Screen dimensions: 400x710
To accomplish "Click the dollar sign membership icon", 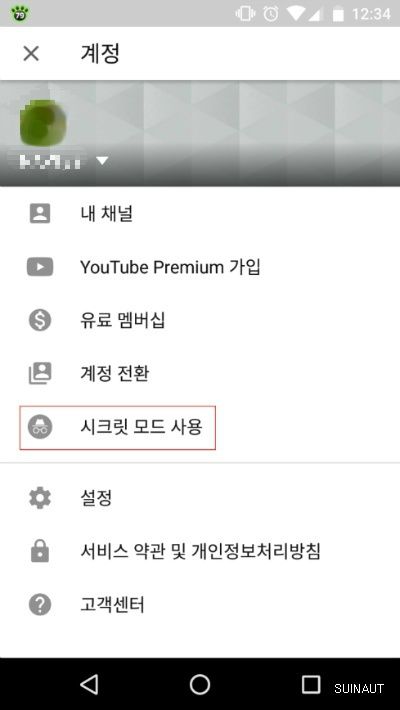I will pyautogui.click(x=40, y=320).
